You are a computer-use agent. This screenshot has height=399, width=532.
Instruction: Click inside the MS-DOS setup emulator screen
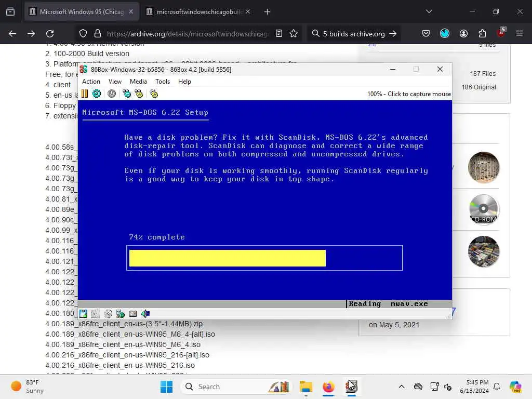[x=265, y=204]
